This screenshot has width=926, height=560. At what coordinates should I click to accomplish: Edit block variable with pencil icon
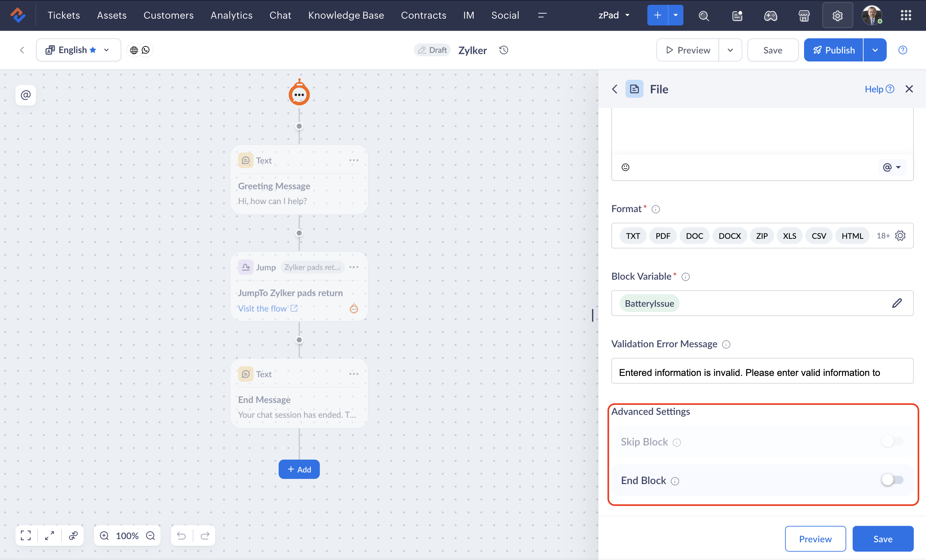pos(897,303)
